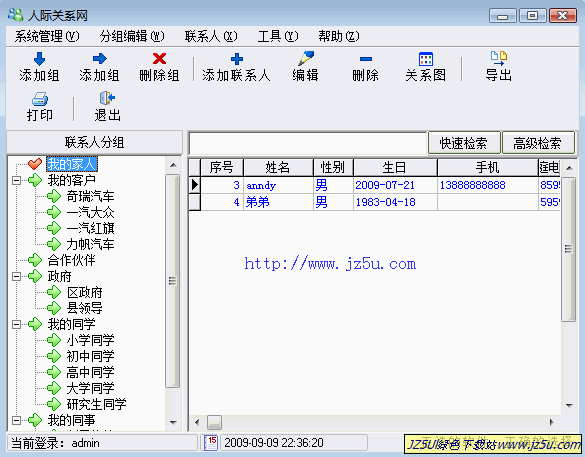
Task: Open the 联系人(X) menu
Action: 211,36
